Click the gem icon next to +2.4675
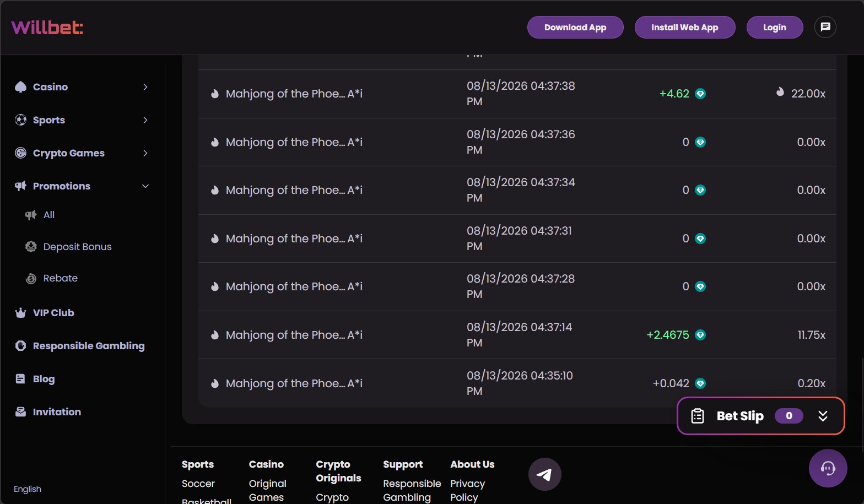Viewport: 864px width, 504px height. coord(700,335)
